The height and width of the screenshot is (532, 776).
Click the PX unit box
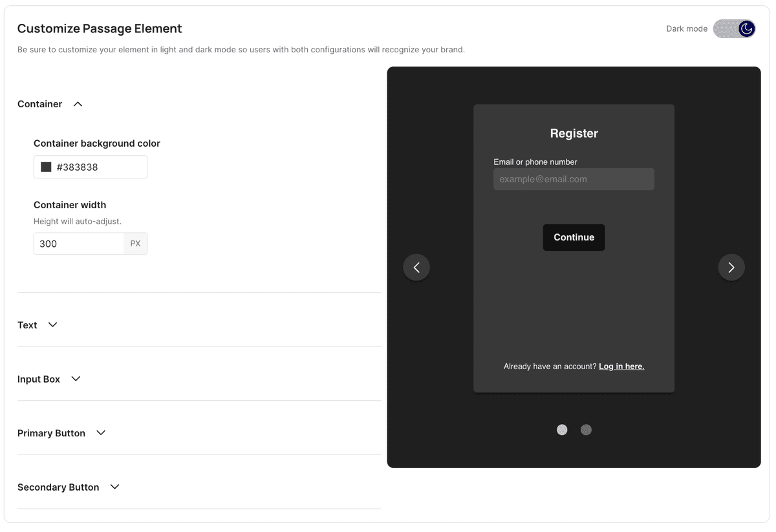[135, 244]
